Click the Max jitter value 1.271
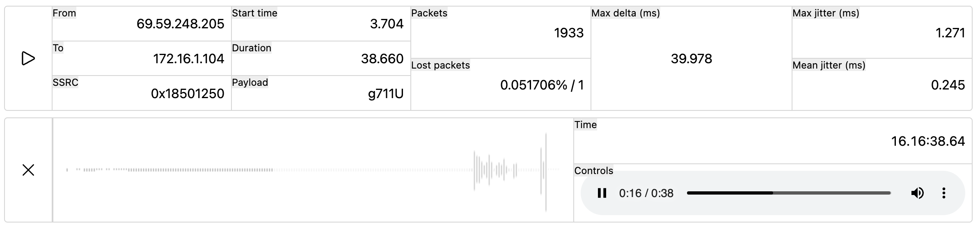 tap(950, 33)
